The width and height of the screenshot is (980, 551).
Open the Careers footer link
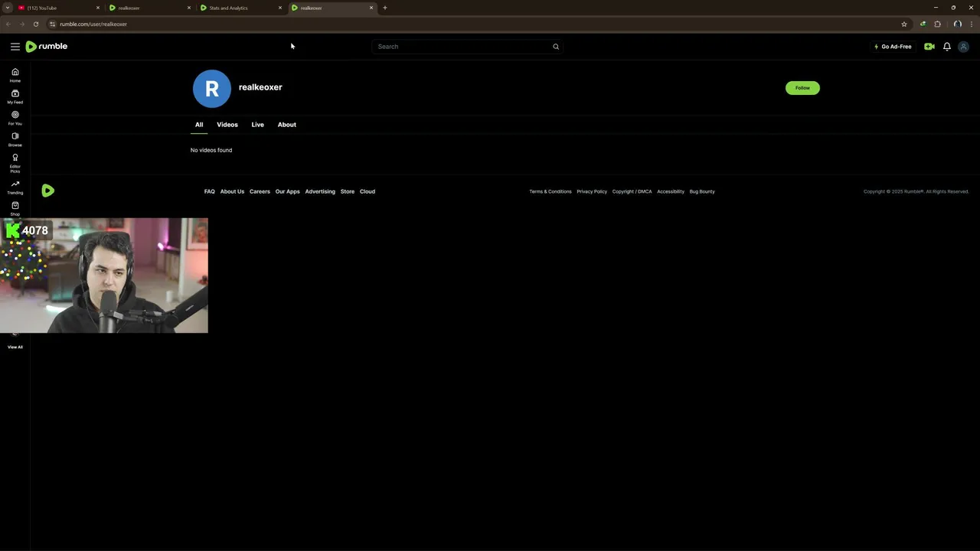click(260, 191)
